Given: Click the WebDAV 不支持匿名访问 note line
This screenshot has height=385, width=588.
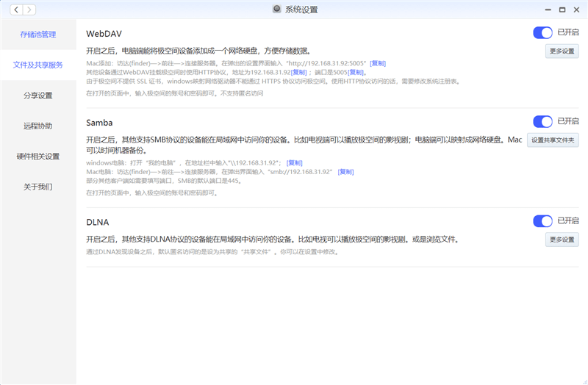Looking at the screenshot, I should coord(175,93).
